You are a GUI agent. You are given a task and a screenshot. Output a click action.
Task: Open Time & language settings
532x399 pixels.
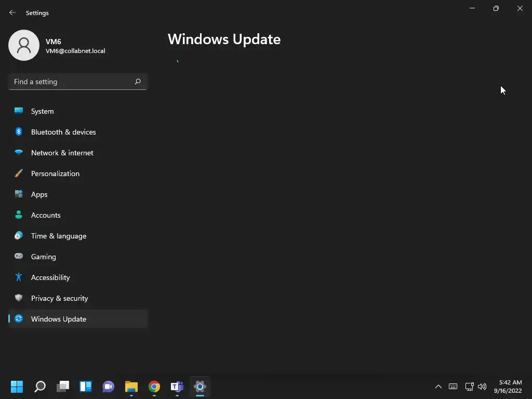[78, 236]
